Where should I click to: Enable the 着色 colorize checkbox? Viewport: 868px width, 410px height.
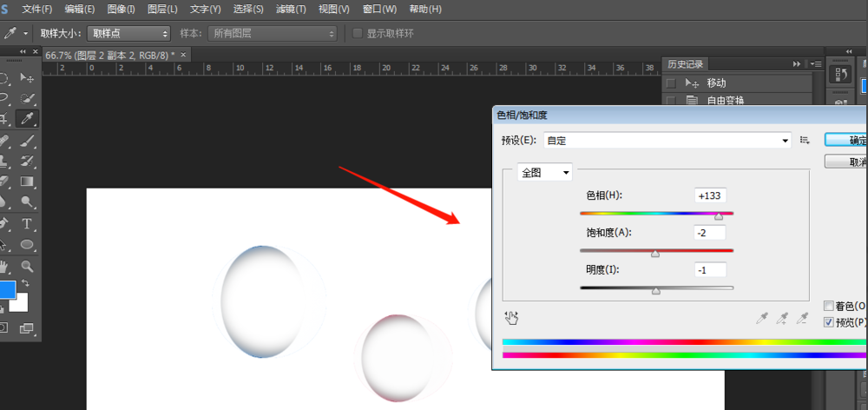tap(828, 306)
